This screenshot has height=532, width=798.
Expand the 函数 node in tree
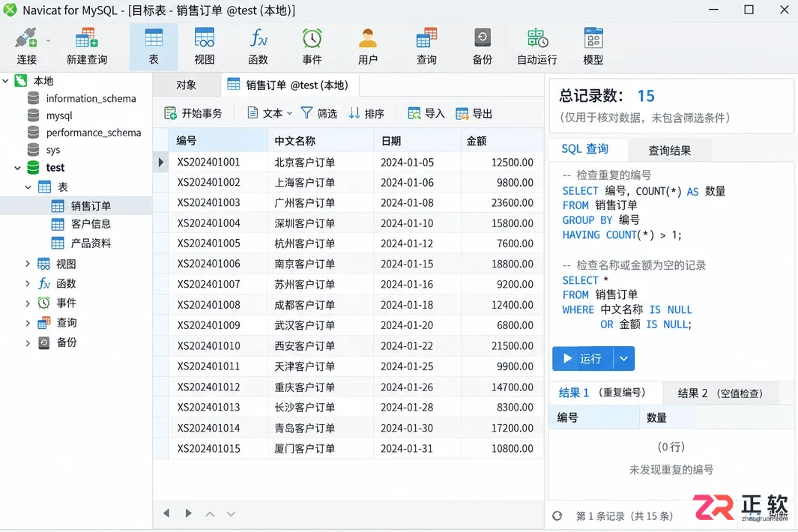click(28, 283)
